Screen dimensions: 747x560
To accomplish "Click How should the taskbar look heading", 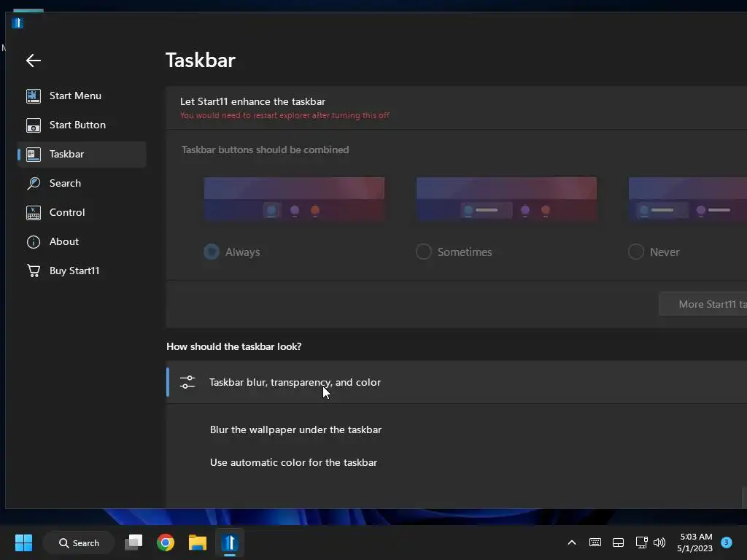I will pos(233,346).
